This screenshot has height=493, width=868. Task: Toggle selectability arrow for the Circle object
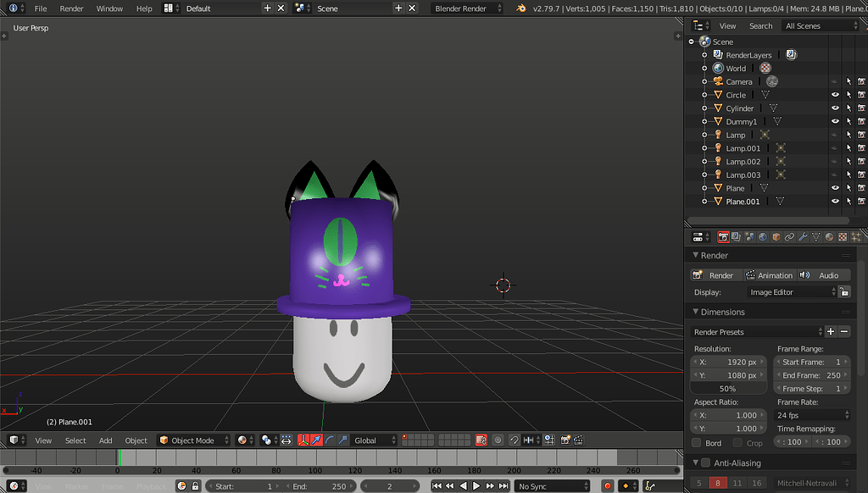point(847,94)
